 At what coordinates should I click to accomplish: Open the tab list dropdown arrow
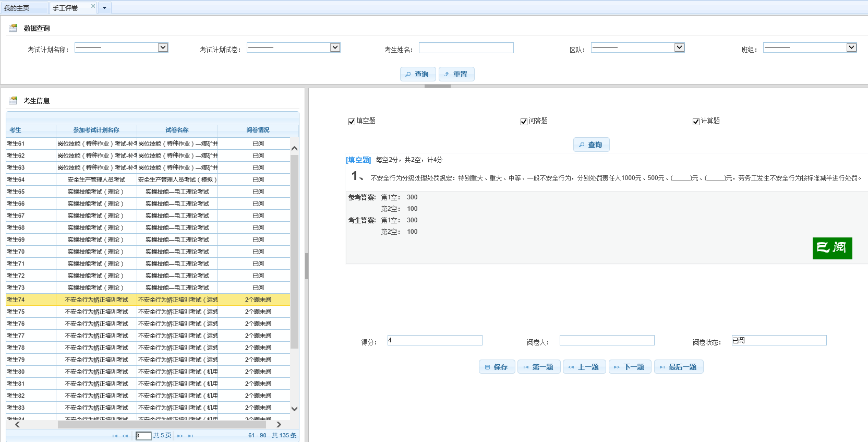click(x=104, y=8)
